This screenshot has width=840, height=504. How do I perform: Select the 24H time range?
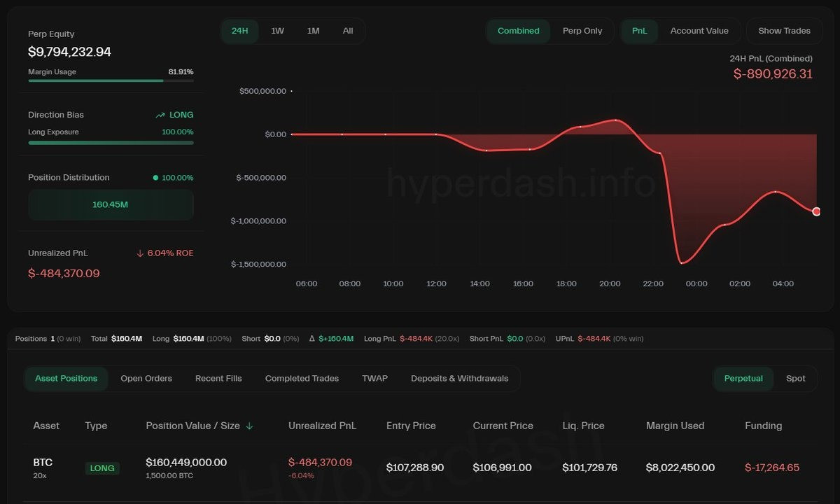[x=240, y=31]
